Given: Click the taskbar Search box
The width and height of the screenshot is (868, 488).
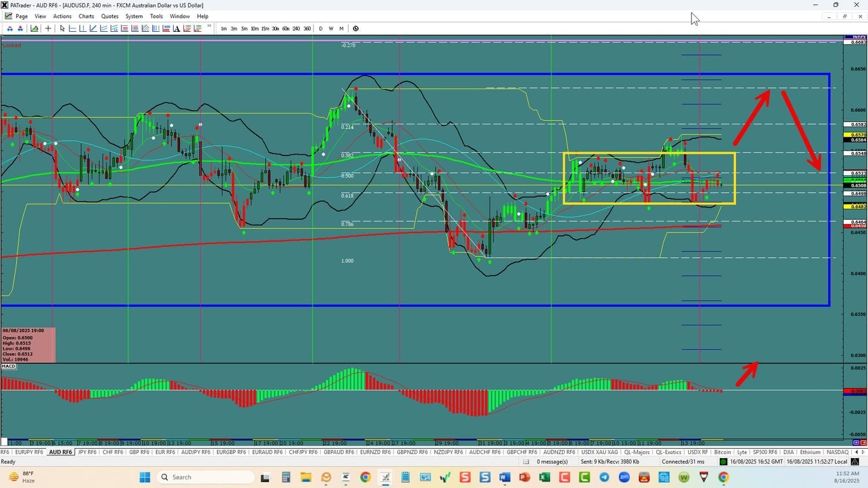Looking at the screenshot, I should (x=206, y=477).
